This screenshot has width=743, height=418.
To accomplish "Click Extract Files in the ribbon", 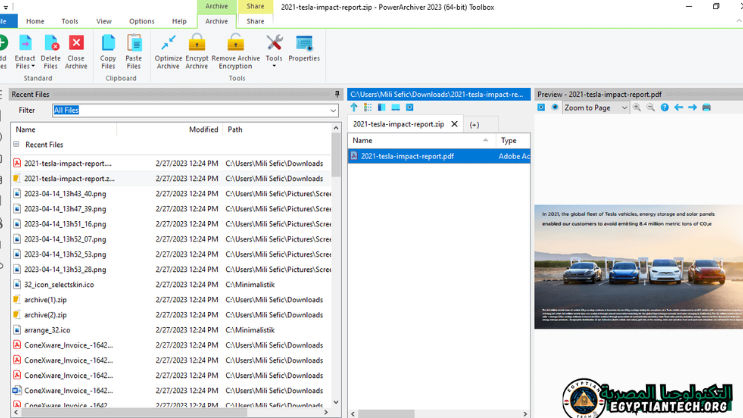I will pos(25,49).
